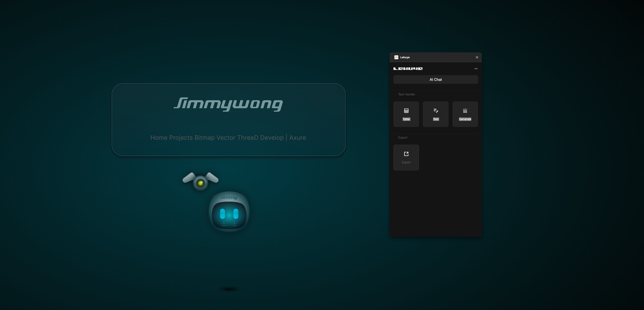Go to the Home nav link
This screenshot has height=310, width=644.
pos(159,138)
